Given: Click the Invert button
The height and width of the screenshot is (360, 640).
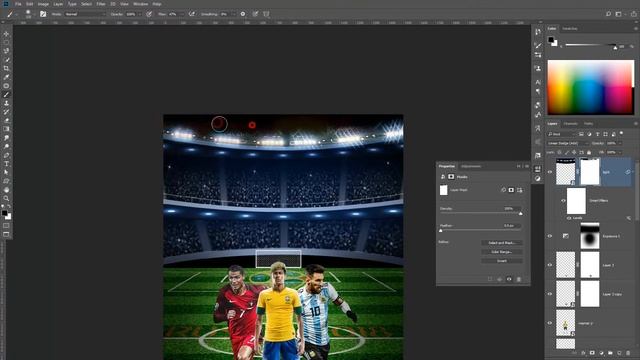Looking at the screenshot, I should (x=502, y=261).
